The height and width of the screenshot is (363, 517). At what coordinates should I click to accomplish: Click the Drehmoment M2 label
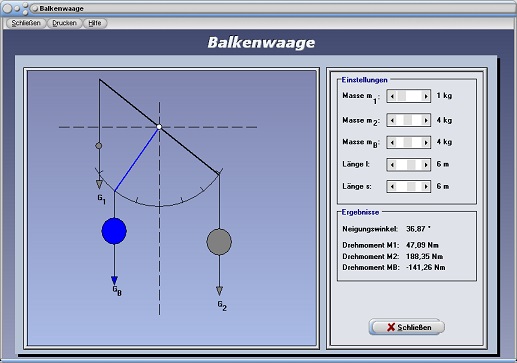(370, 257)
